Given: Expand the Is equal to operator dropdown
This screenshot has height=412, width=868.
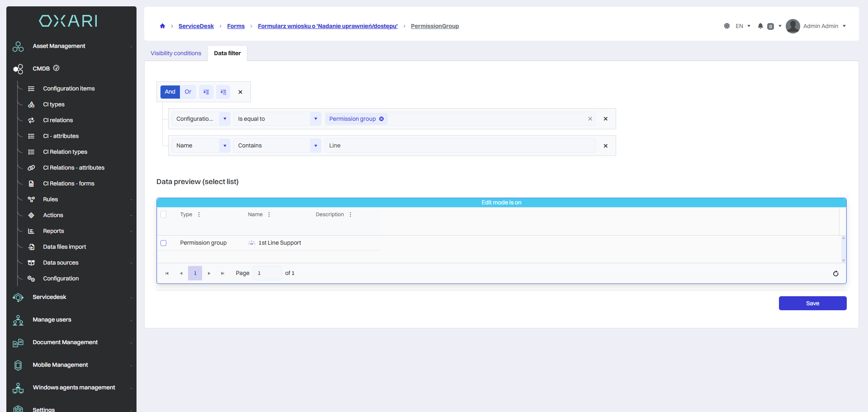Looking at the screenshot, I should (316, 119).
